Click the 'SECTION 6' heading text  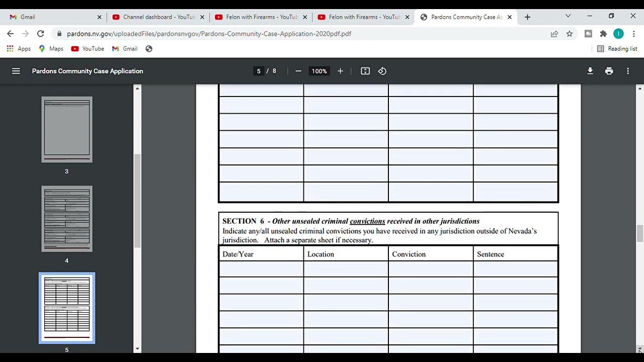(x=244, y=221)
